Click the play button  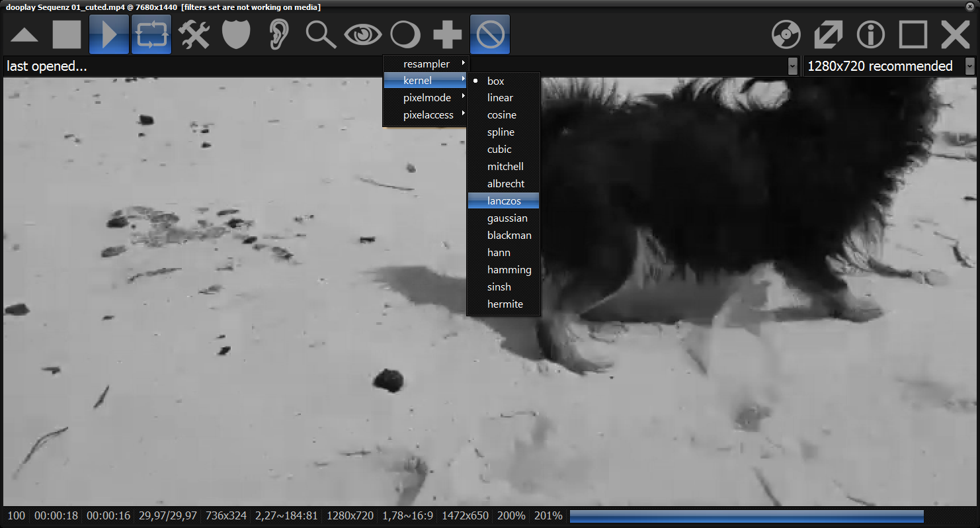click(109, 34)
